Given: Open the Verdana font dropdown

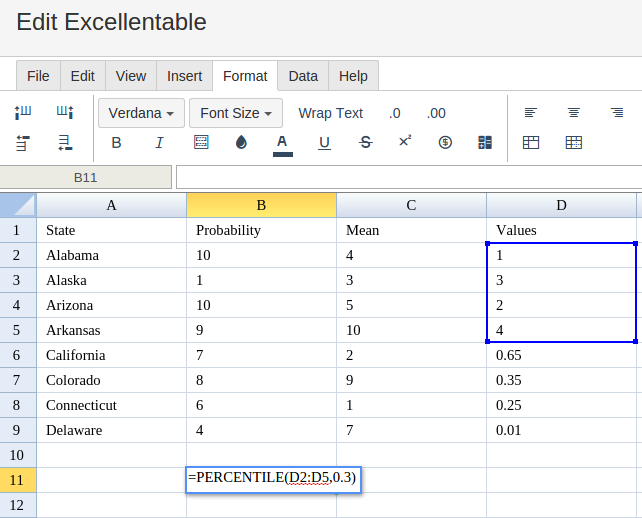Looking at the screenshot, I should pyautogui.click(x=141, y=113).
